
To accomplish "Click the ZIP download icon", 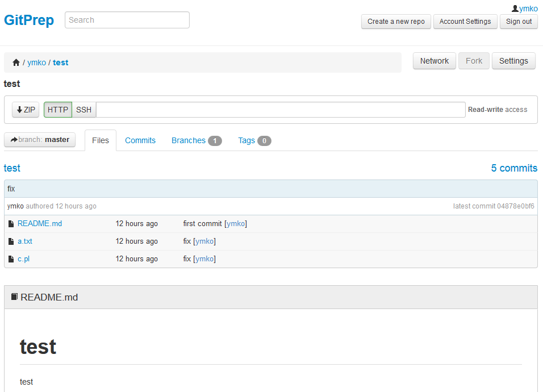I will click(x=19, y=110).
